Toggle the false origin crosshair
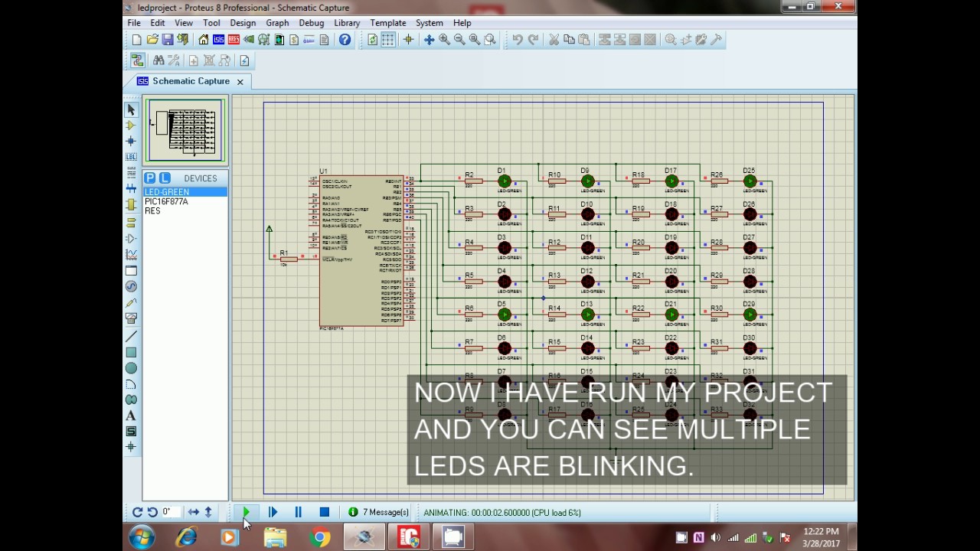 [x=408, y=40]
